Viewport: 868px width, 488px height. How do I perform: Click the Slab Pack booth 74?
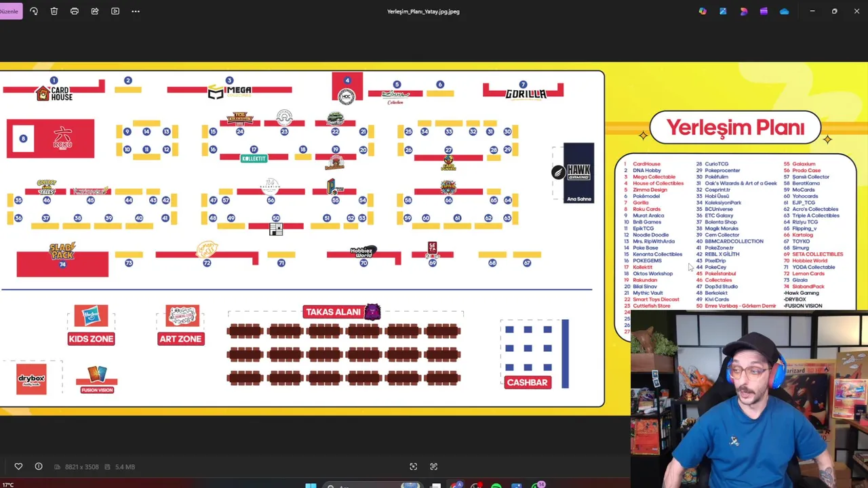pyautogui.click(x=62, y=264)
